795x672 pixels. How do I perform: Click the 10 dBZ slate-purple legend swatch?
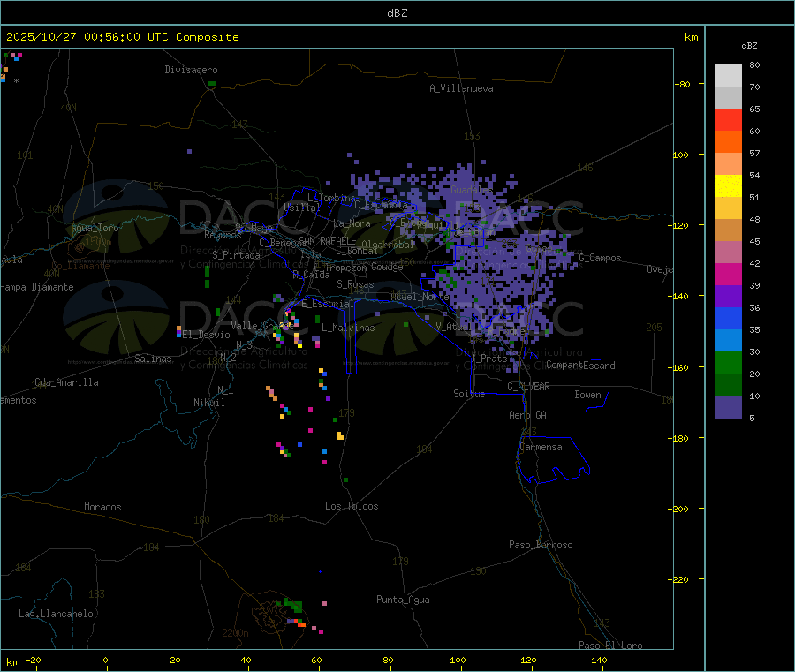(728, 407)
